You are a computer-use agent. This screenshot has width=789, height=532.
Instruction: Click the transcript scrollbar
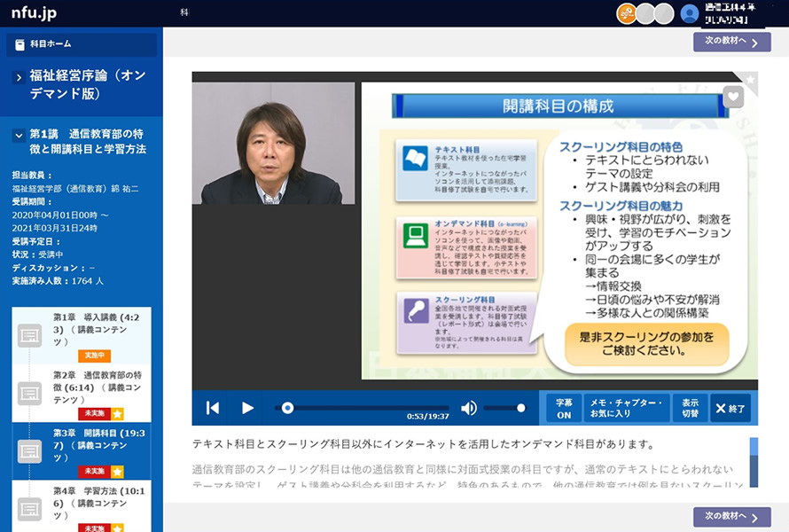tap(754, 462)
